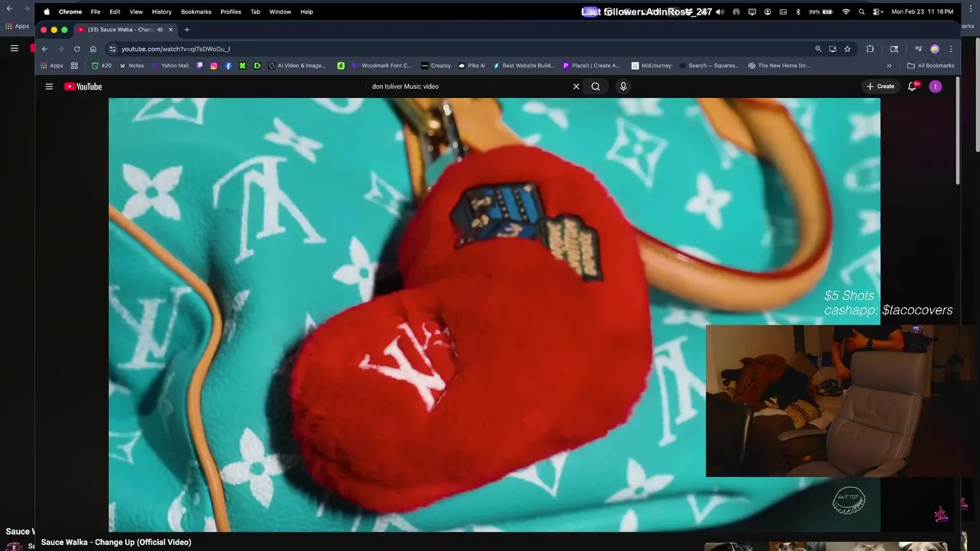This screenshot has height=551, width=980.
Task: Click the main music video player
Action: click(495, 315)
